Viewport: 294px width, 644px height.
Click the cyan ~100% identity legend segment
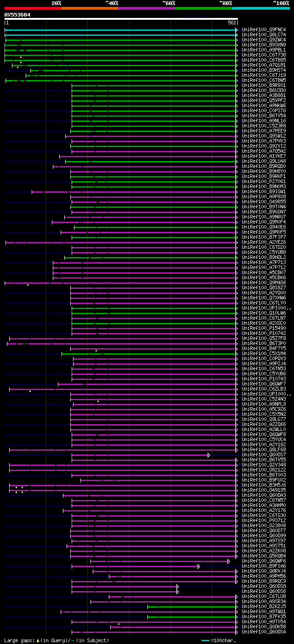click(261, 8)
